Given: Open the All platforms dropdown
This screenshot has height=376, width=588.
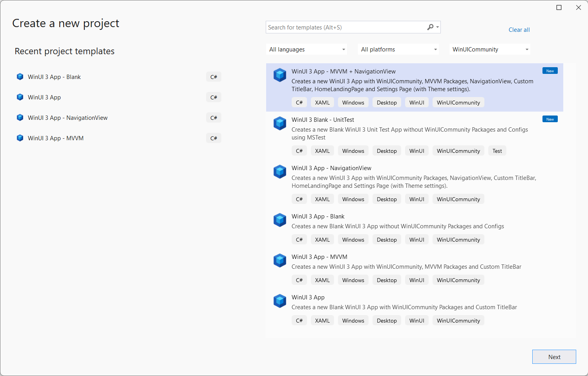Looking at the screenshot, I should (399, 50).
